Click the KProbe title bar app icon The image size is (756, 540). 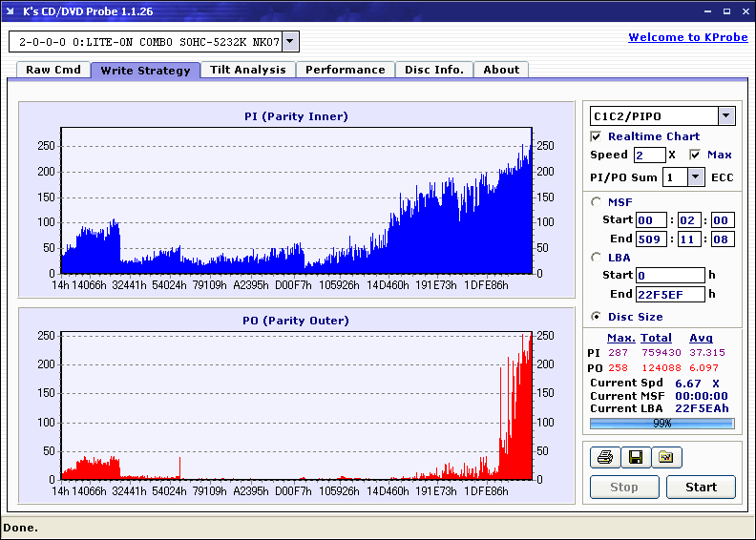(10, 11)
